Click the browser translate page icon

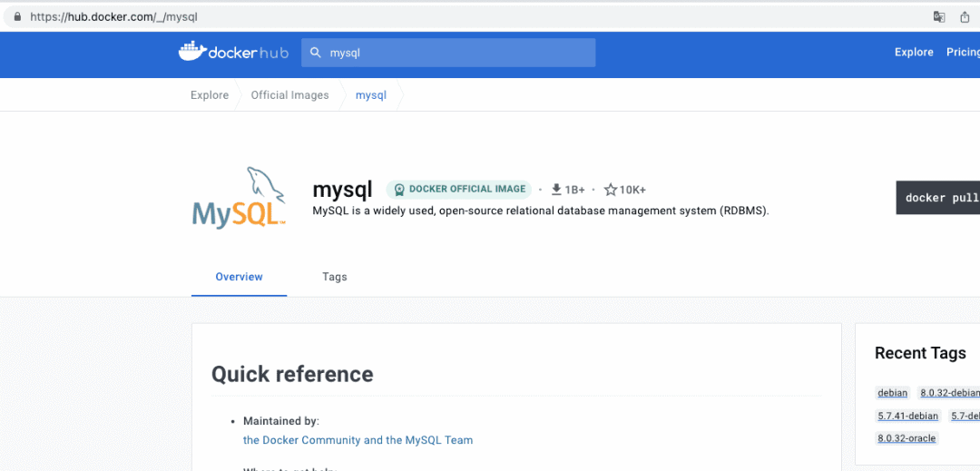pyautogui.click(x=940, y=16)
